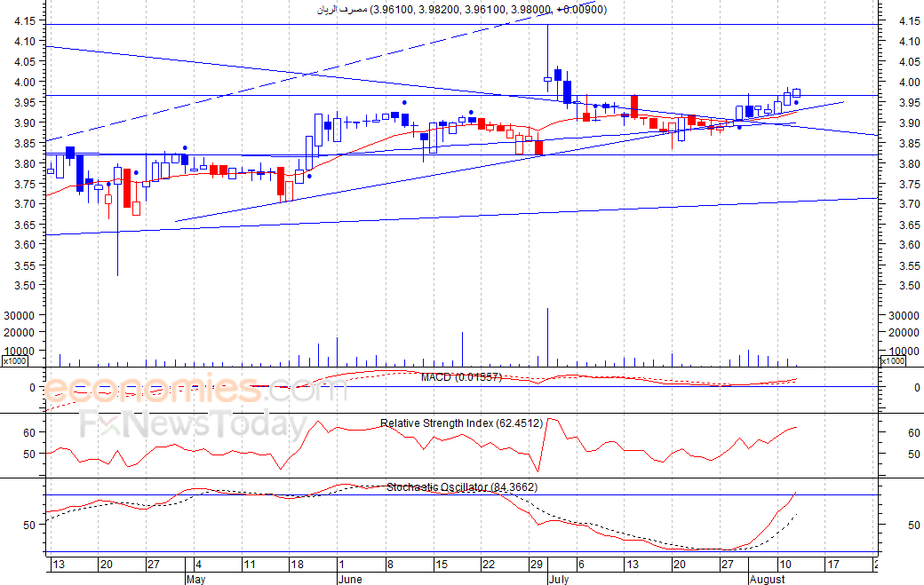Click the latest candle near 3.98 price
924x585 pixels.
tap(796, 93)
